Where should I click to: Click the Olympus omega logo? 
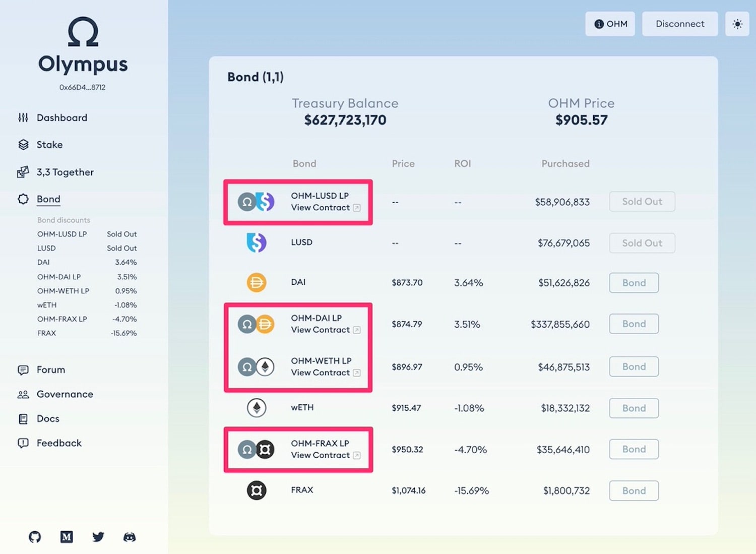[x=83, y=32]
